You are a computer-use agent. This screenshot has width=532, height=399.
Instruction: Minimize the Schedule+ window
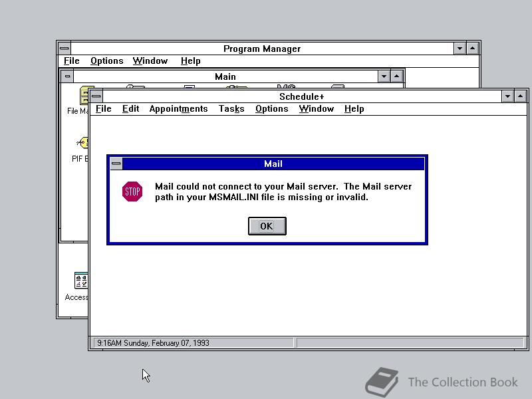[507, 96]
